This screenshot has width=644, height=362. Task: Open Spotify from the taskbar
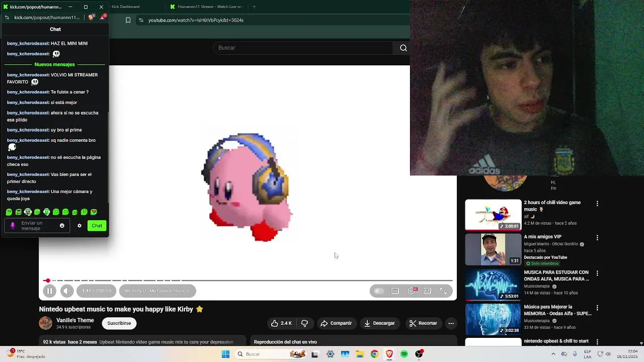coord(404,354)
